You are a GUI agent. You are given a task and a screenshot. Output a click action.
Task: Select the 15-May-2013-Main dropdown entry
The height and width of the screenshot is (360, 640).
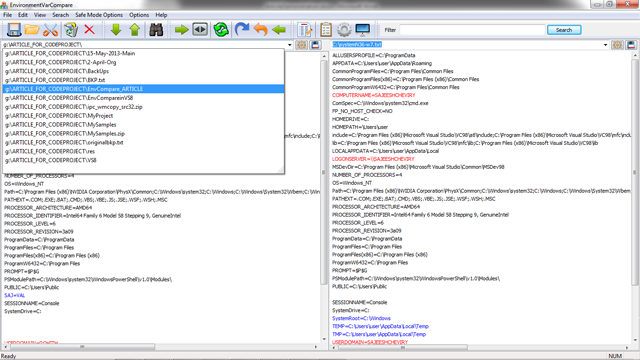[x=143, y=53]
